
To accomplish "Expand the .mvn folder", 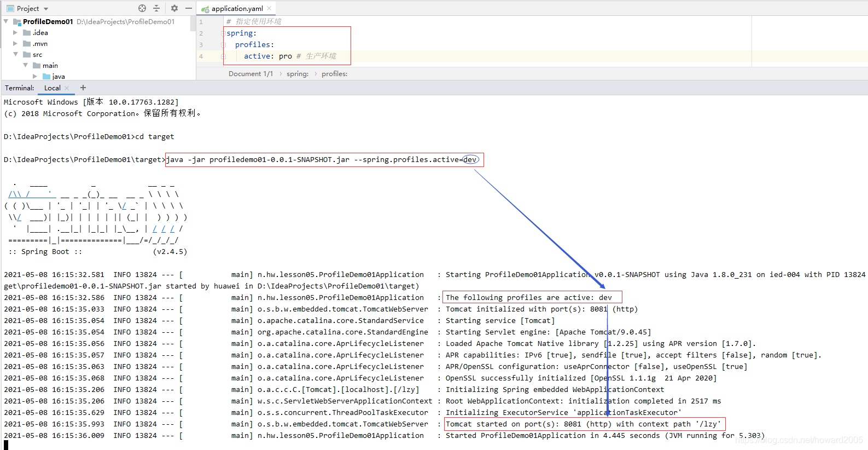I will click(15, 43).
